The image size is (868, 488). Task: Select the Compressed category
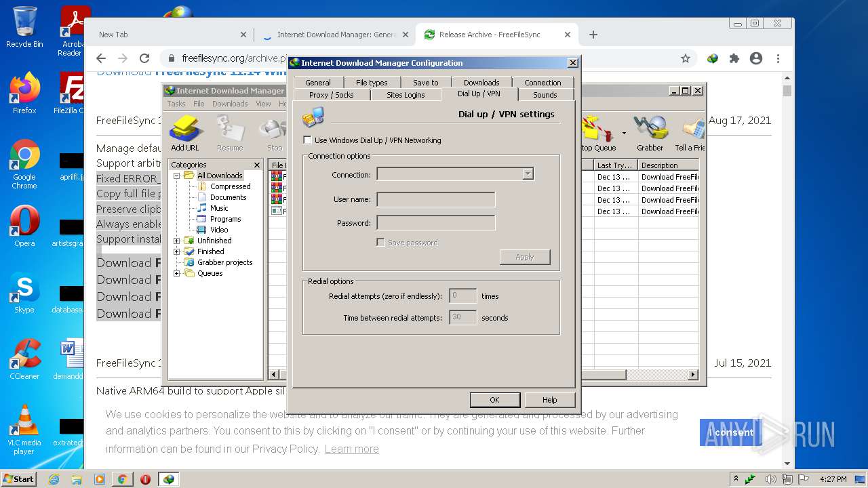tap(230, 186)
